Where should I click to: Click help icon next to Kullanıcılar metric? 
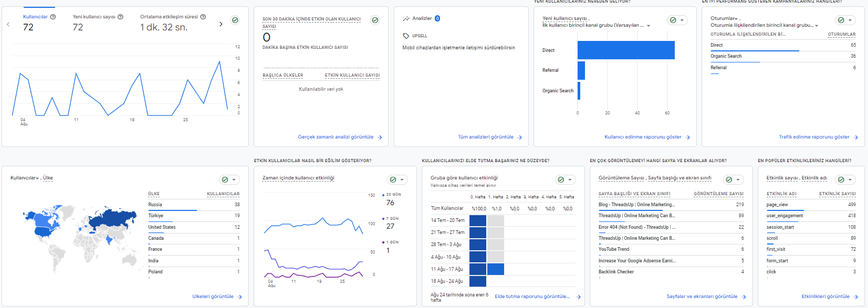click(x=53, y=17)
